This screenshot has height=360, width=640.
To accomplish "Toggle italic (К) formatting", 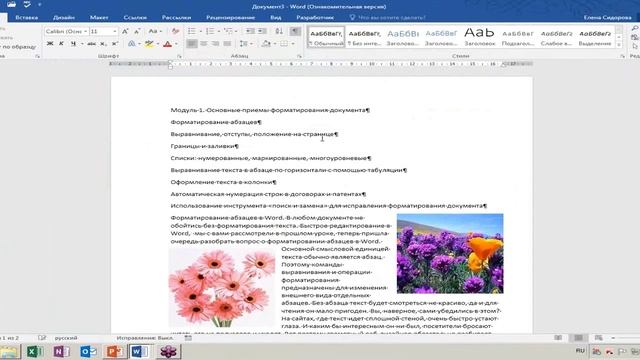I will 61,44.
